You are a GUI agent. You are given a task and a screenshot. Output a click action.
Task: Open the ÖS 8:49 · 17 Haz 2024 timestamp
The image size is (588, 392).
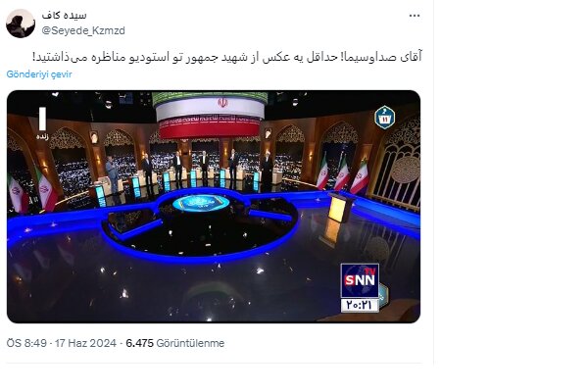tap(62, 343)
